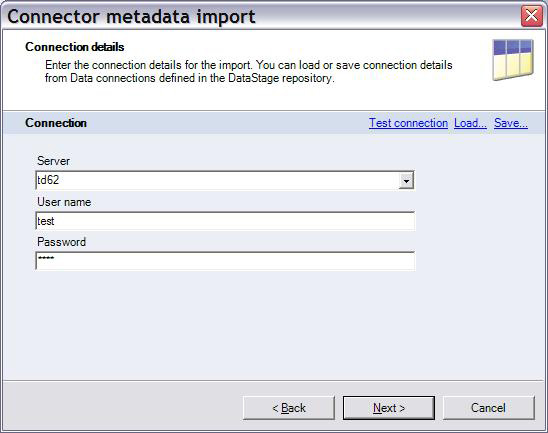The image size is (548, 433).
Task: Click the gray background of the button bar
Action: [122, 407]
